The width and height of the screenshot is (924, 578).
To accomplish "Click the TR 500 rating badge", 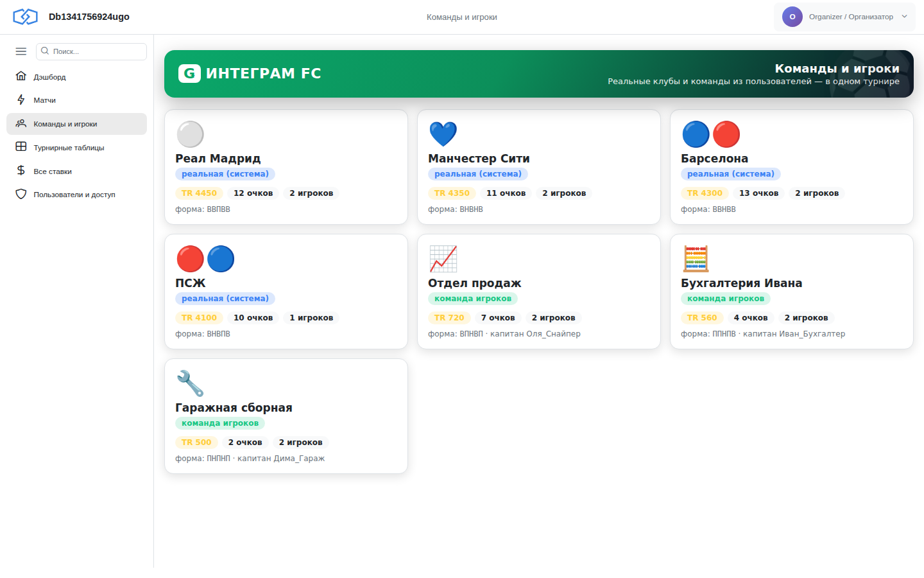I will [x=196, y=442].
